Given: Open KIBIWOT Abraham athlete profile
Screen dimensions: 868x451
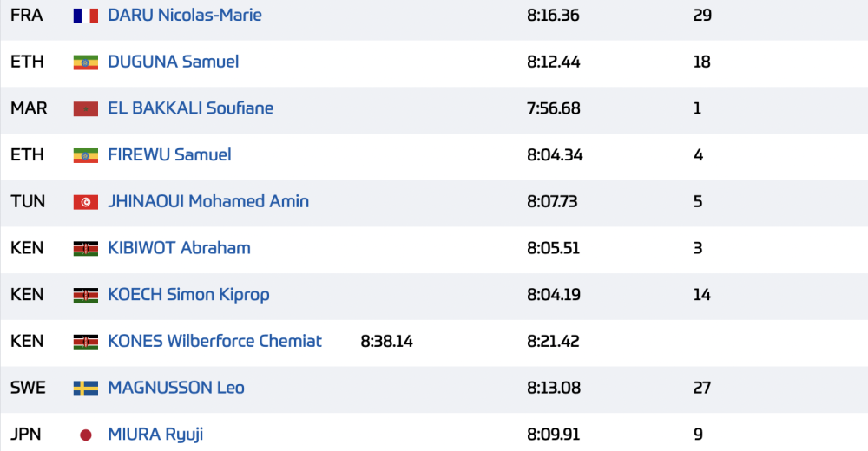Looking at the screenshot, I should tap(179, 247).
